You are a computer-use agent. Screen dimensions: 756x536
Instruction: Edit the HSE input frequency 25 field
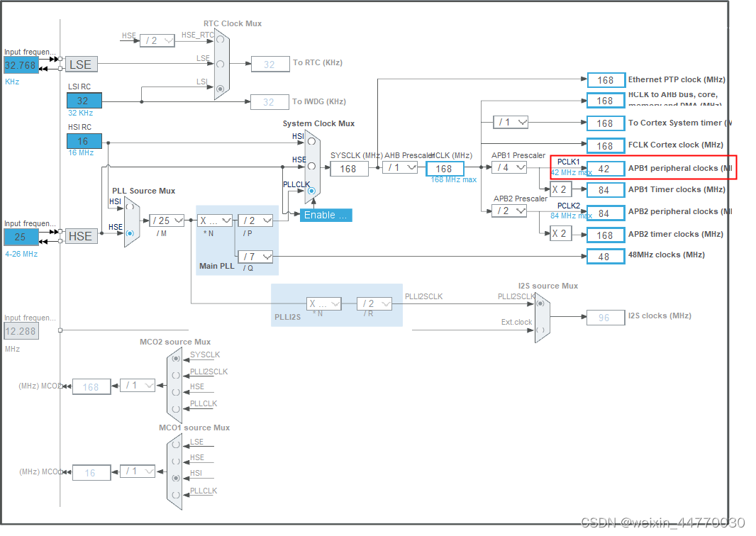pos(21,237)
